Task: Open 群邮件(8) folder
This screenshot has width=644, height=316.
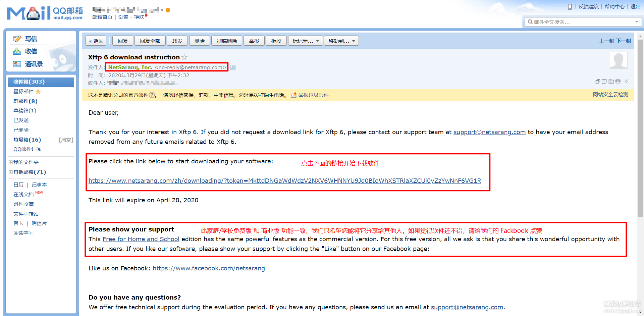Action: tap(25, 101)
